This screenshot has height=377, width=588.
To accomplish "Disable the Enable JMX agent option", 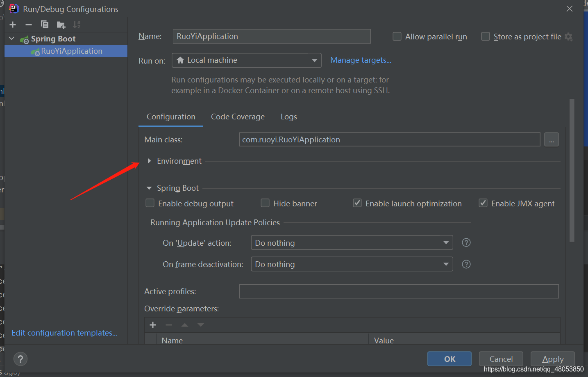I will tap(483, 203).
